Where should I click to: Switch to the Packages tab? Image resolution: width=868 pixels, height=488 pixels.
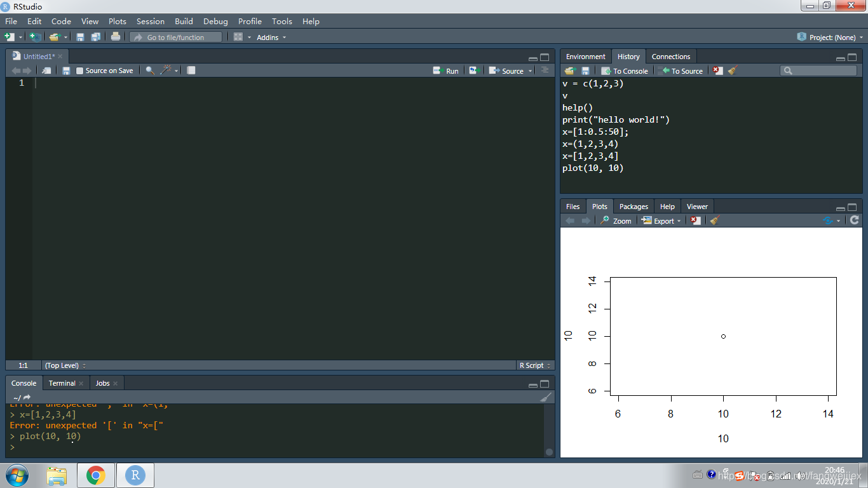coord(634,207)
